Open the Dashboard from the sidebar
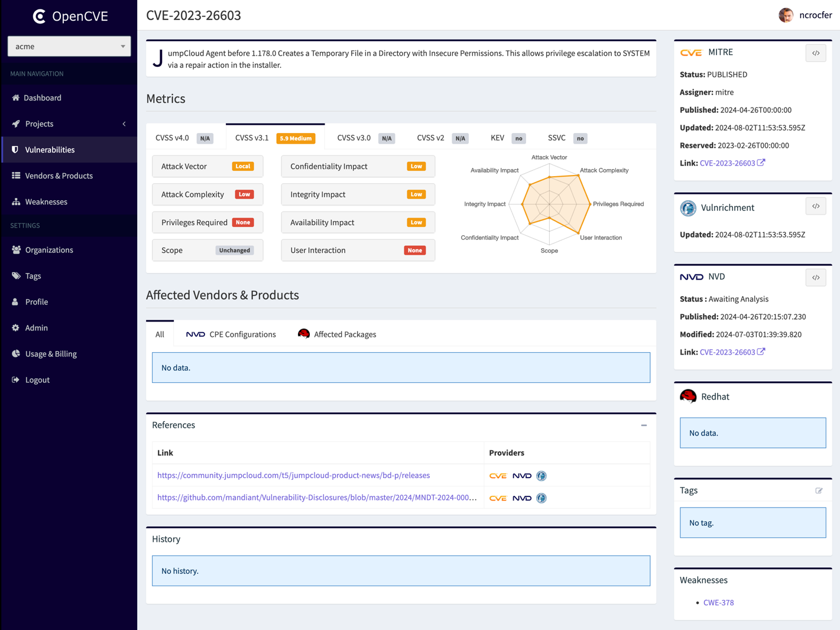This screenshot has width=840, height=630. pyautogui.click(x=43, y=98)
